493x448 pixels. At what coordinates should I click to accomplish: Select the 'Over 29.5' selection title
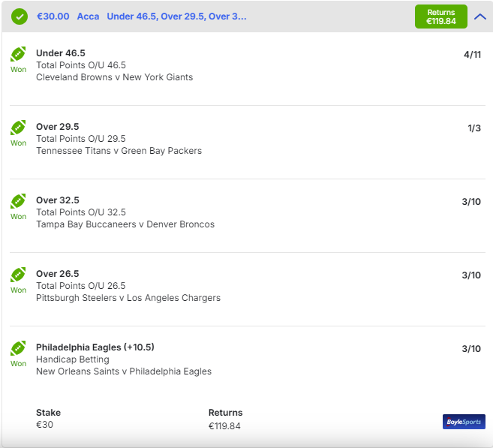[58, 126]
